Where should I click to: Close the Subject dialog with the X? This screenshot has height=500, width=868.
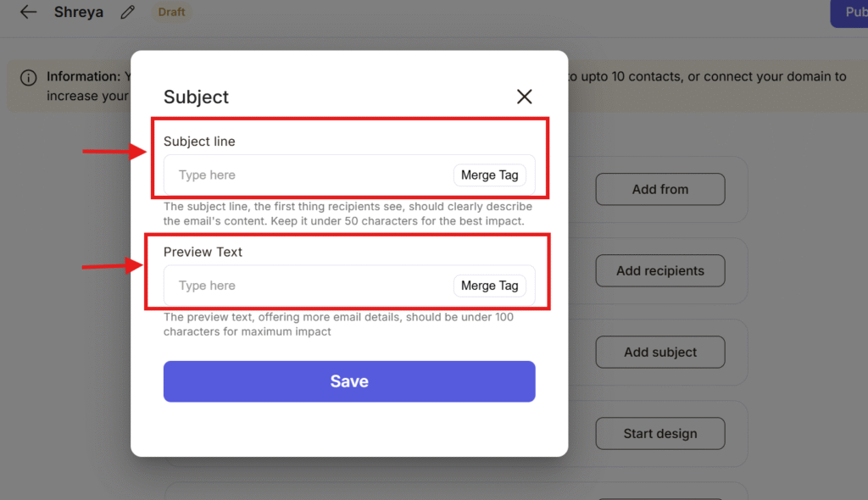[x=525, y=97]
